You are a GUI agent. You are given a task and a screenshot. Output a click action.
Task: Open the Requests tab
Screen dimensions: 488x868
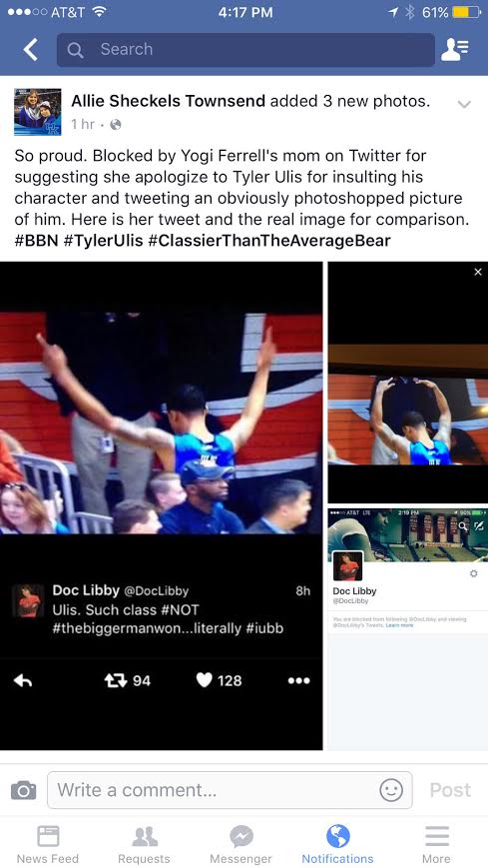[x=144, y=845]
